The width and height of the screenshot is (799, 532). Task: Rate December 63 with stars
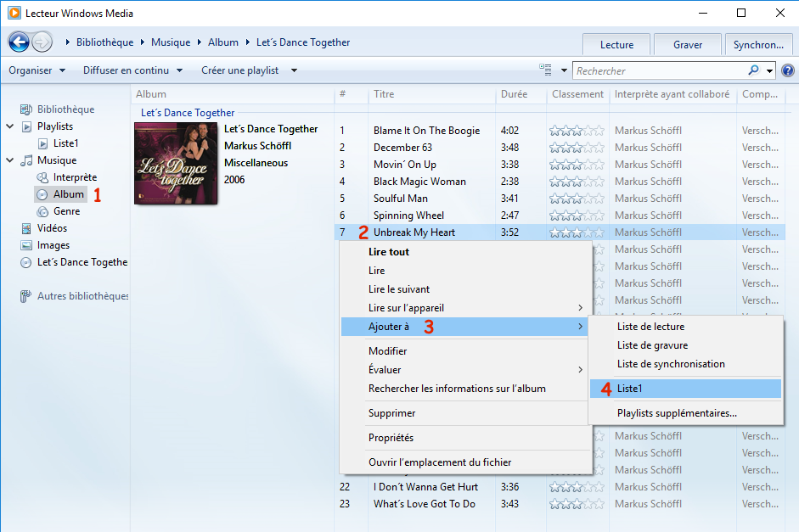pyautogui.click(x=577, y=148)
